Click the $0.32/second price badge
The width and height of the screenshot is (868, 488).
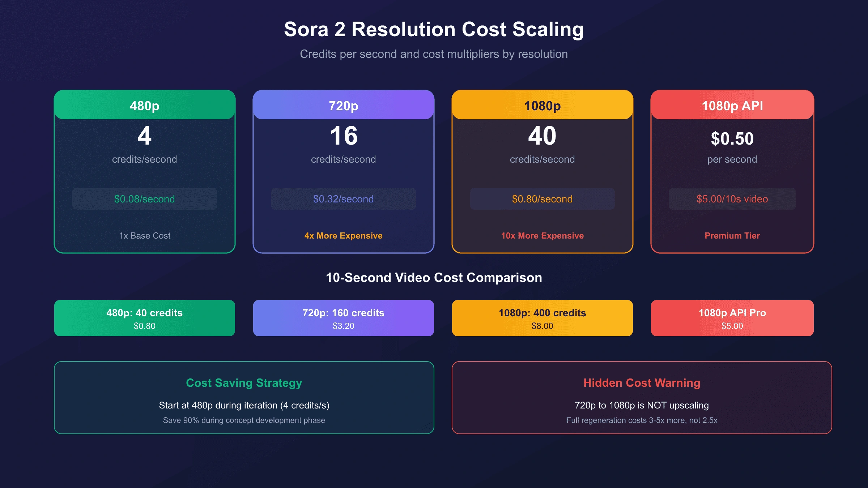pos(344,199)
